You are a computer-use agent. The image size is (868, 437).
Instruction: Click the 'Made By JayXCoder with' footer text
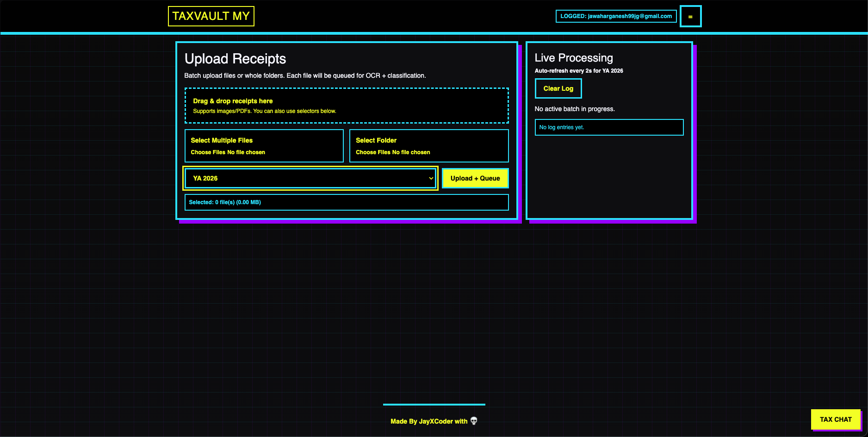tap(429, 421)
